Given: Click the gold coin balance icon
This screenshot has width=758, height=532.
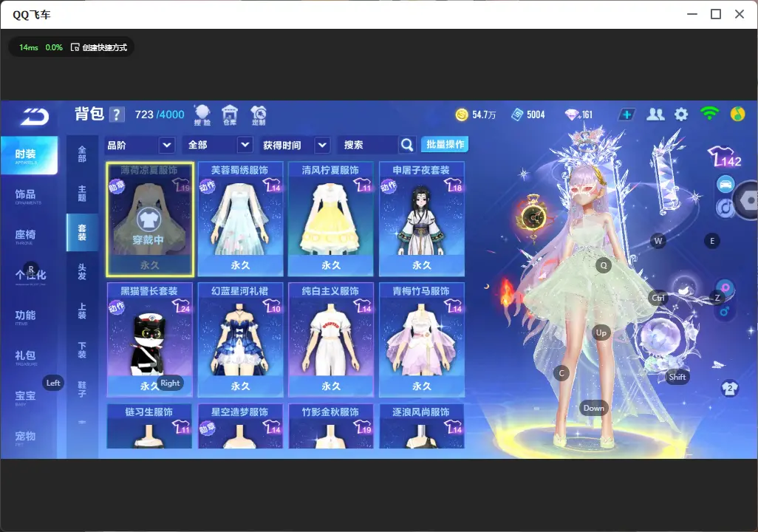Looking at the screenshot, I should point(462,115).
